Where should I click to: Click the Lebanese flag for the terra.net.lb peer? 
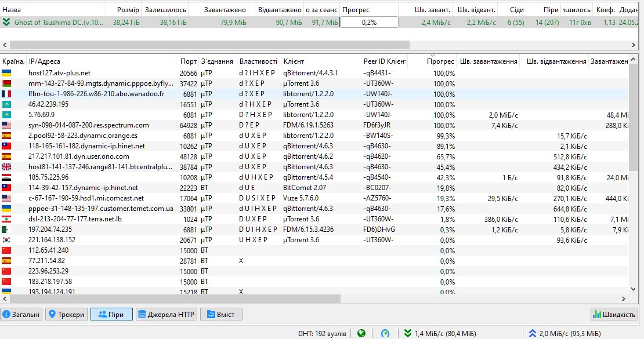6,219
